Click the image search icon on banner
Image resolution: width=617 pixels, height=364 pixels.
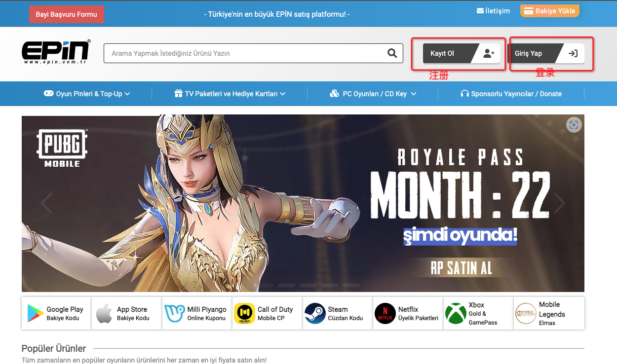[x=574, y=125]
